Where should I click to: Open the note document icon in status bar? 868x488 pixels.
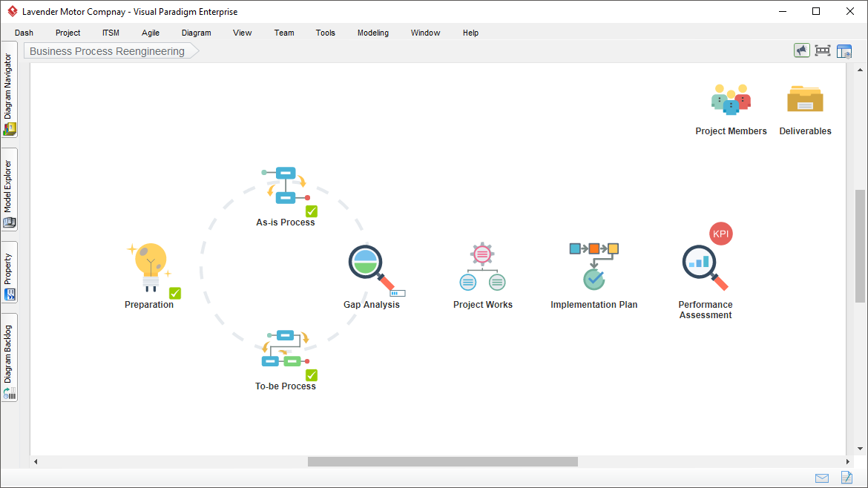846,477
